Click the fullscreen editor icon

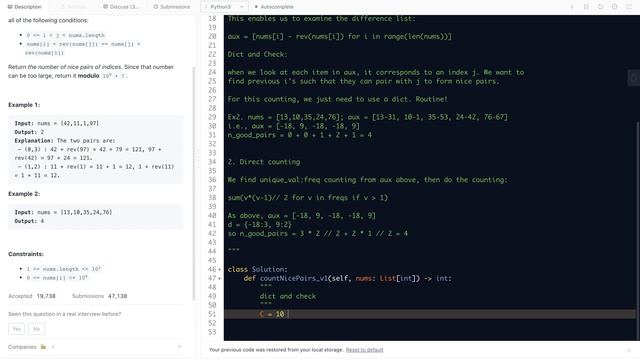[629, 7]
